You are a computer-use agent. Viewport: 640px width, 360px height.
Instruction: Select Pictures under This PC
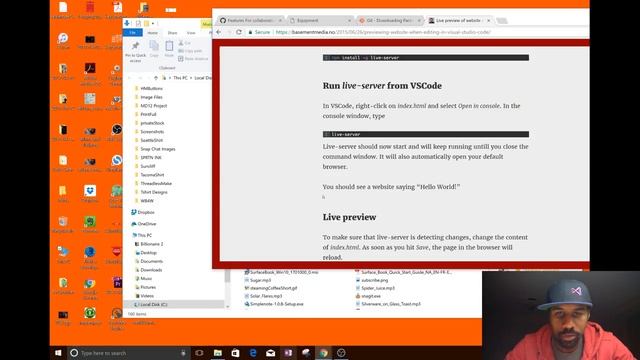pyautogui.click(x=148, y=287)
